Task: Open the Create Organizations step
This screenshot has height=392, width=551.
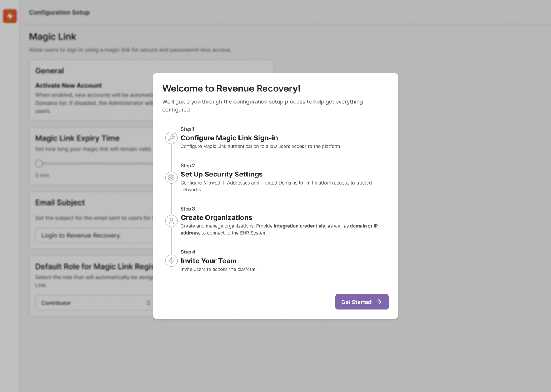Action: click(217, 217)
